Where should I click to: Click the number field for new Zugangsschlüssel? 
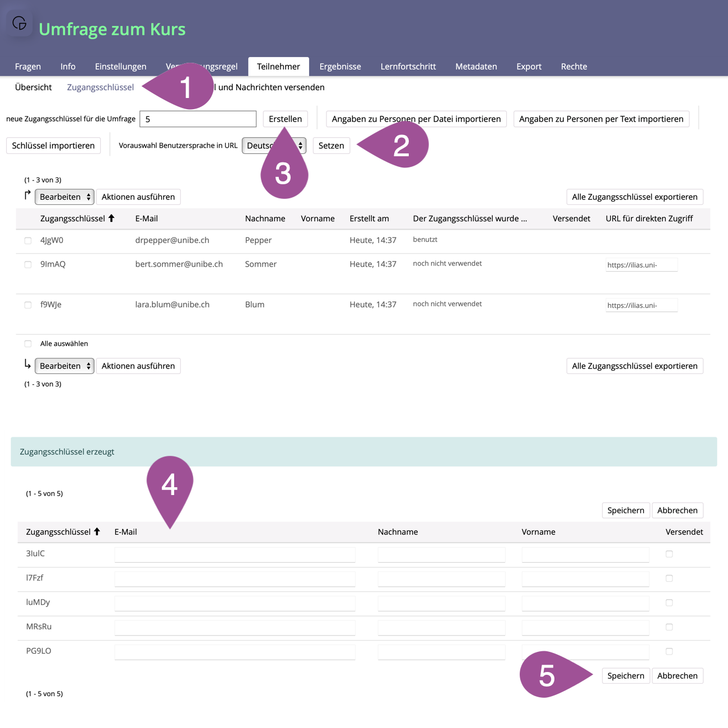[198, 119]
